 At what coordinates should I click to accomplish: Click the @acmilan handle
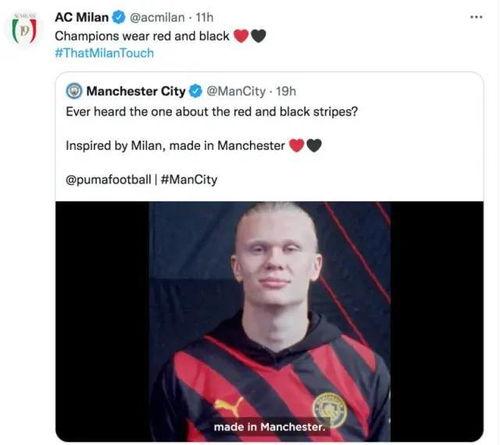point(157,17)
